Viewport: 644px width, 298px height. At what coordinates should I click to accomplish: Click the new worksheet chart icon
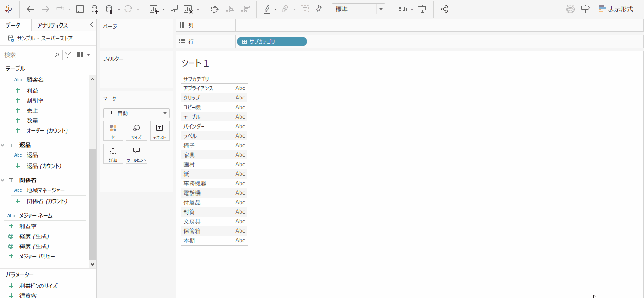154,9
